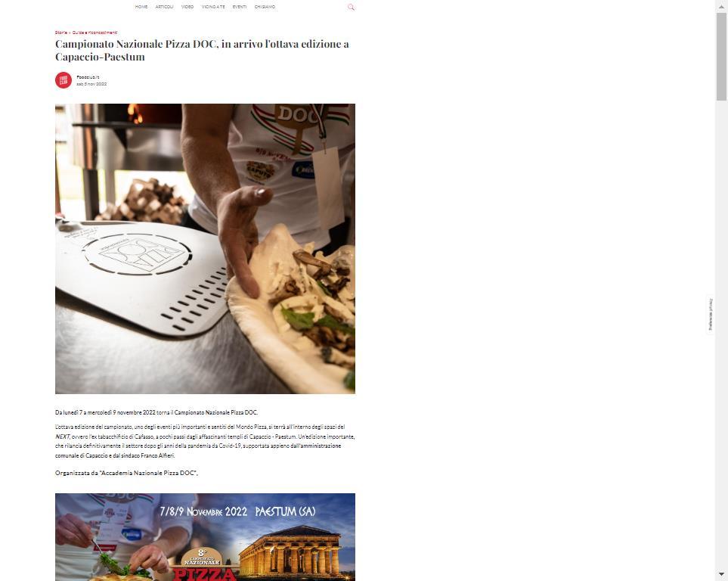Open the VIDEO section in navigation

(187, 7)
